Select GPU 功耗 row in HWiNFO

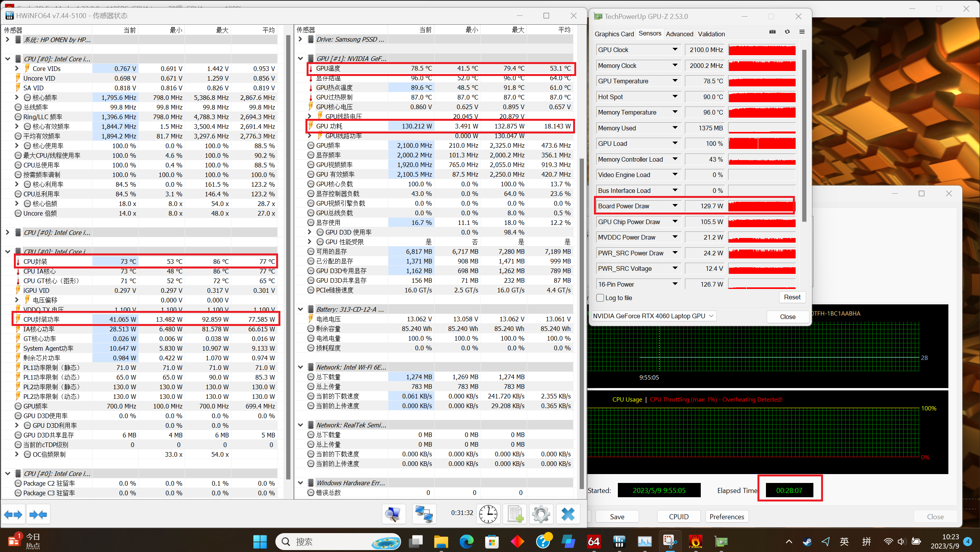pyautogui.click(x=440, y=126)
